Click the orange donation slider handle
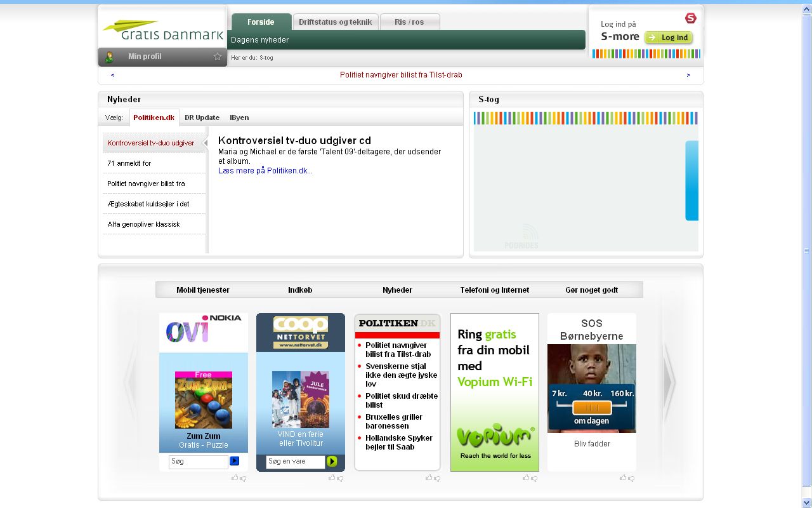This screenshot has height=508, width=812. [591, 408]
